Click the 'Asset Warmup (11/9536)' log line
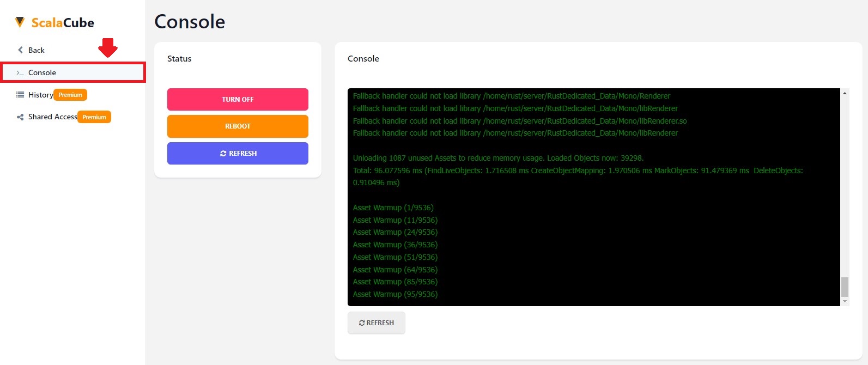 click(x=395, y=220)
